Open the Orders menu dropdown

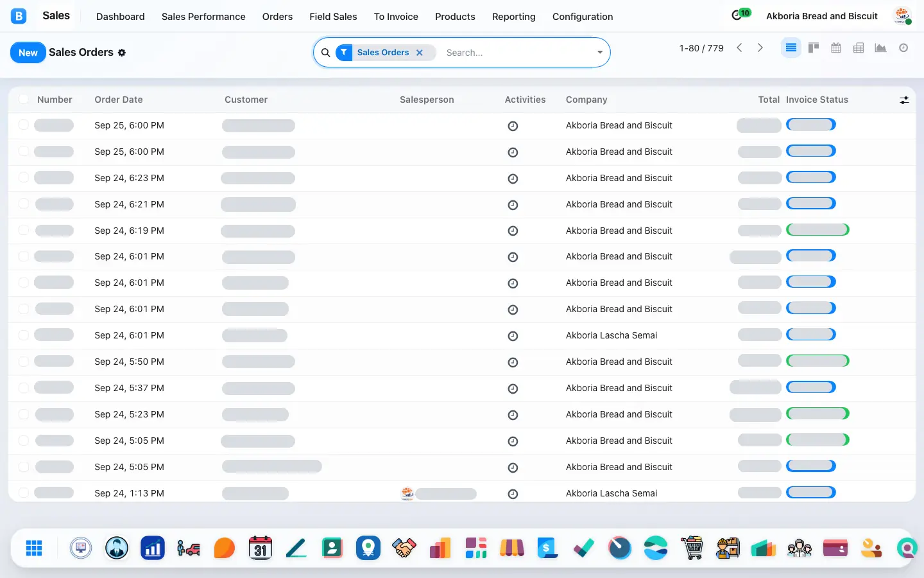point(277,17)
